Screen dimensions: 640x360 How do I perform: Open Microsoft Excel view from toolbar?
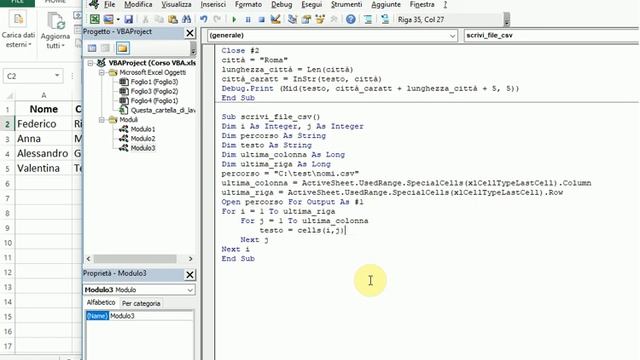pos(95,19)
